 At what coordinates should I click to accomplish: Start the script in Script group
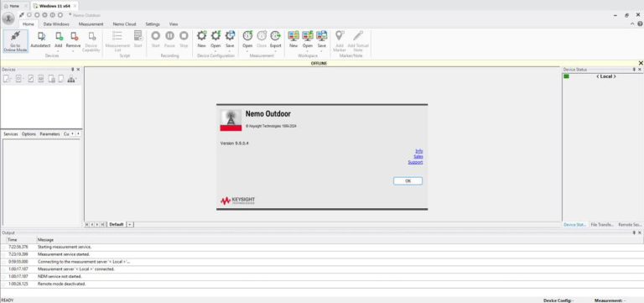pos(138,39)
